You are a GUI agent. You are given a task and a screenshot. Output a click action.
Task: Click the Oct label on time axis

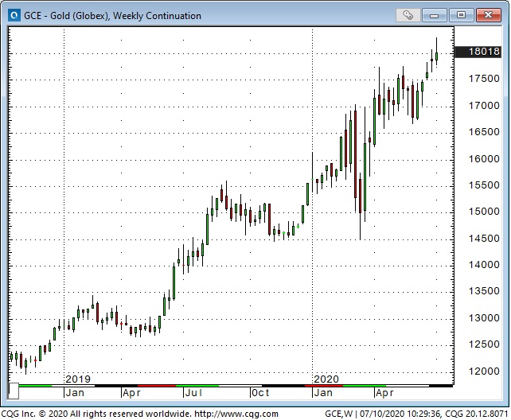coord(260,393)
